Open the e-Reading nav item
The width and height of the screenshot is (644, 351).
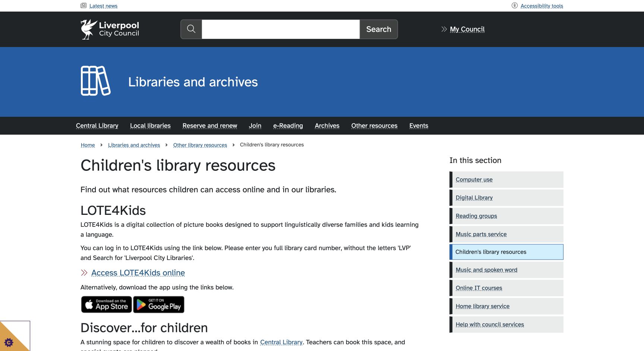click(x=288, y=126)
